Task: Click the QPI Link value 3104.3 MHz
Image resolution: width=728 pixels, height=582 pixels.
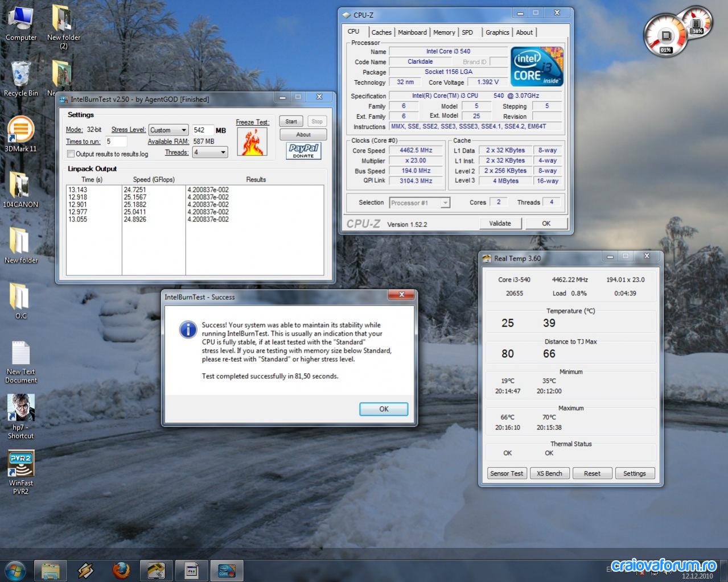Action: pyautogui.click(x=416, y=181)
